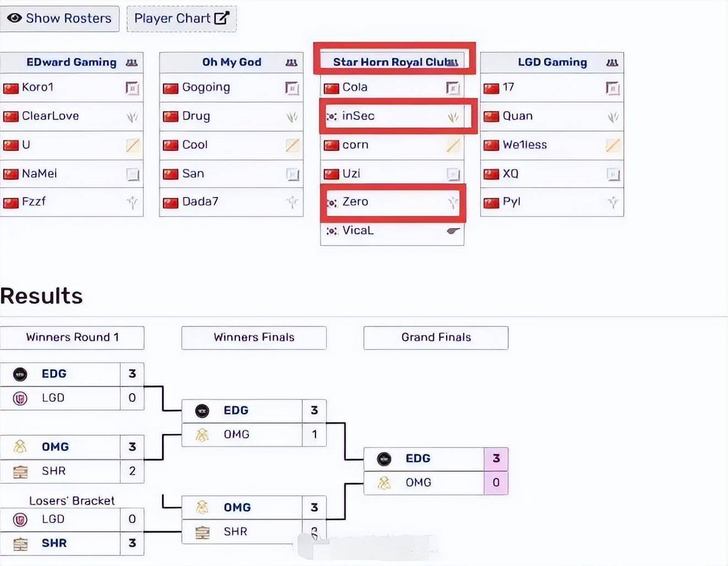Click the mid lane icon beside Cool
The width and height of the screenshot is (728, 566).
coord(292,145)
